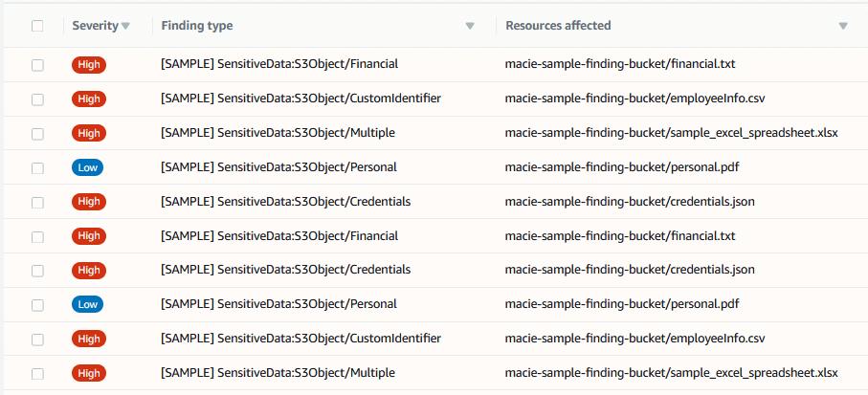The height and width of the screenshot is (395, 868).
Task: Select the checkbox of the first personal.pdf row
Action: 37,167
